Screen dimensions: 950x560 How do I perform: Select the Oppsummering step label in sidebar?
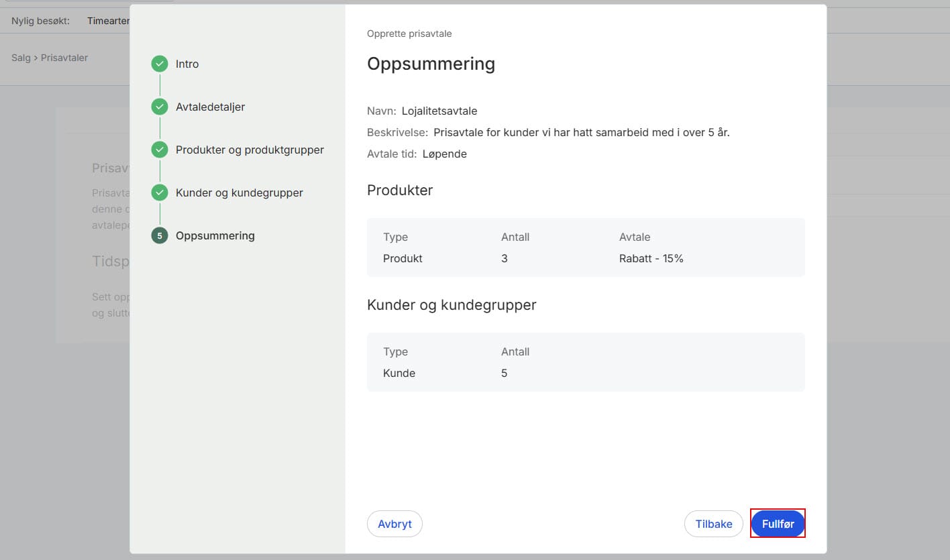[x=215, y=236]
